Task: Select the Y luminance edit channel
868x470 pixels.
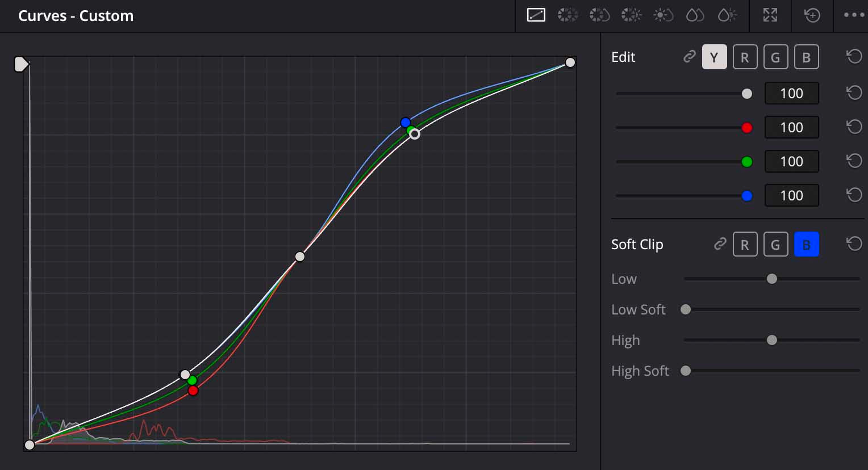Action: pos(714,57)
